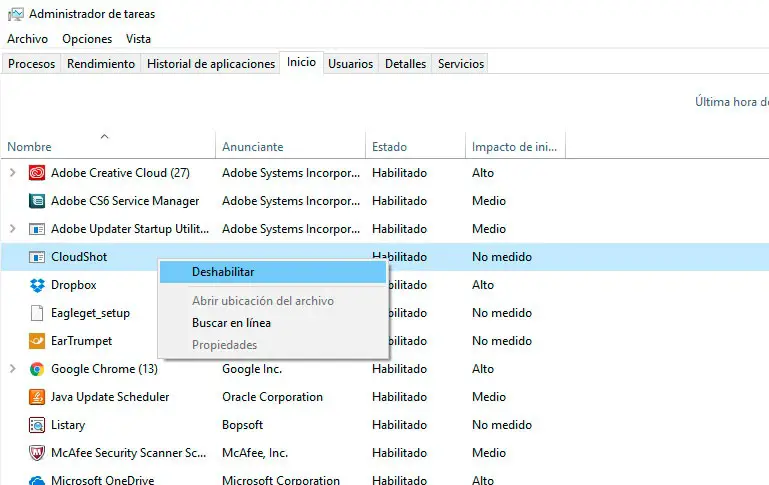Click the Adobe CS6 Service Manager icon

point(37,201)
